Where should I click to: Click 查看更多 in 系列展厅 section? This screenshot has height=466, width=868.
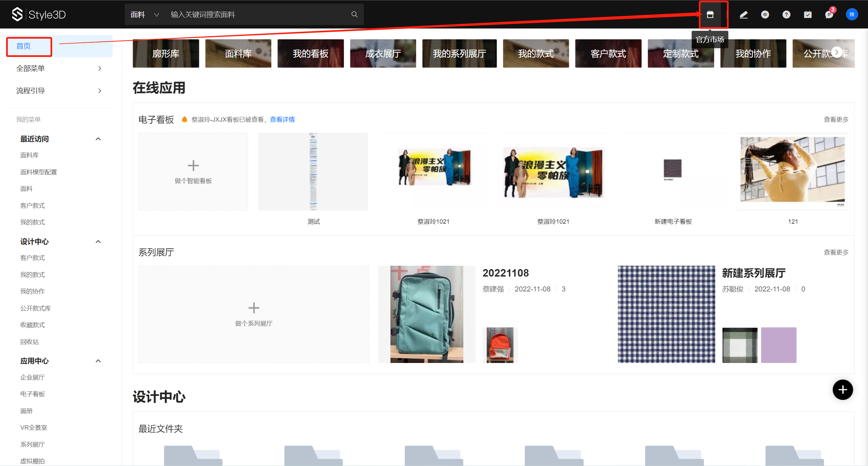pos(836,252)
